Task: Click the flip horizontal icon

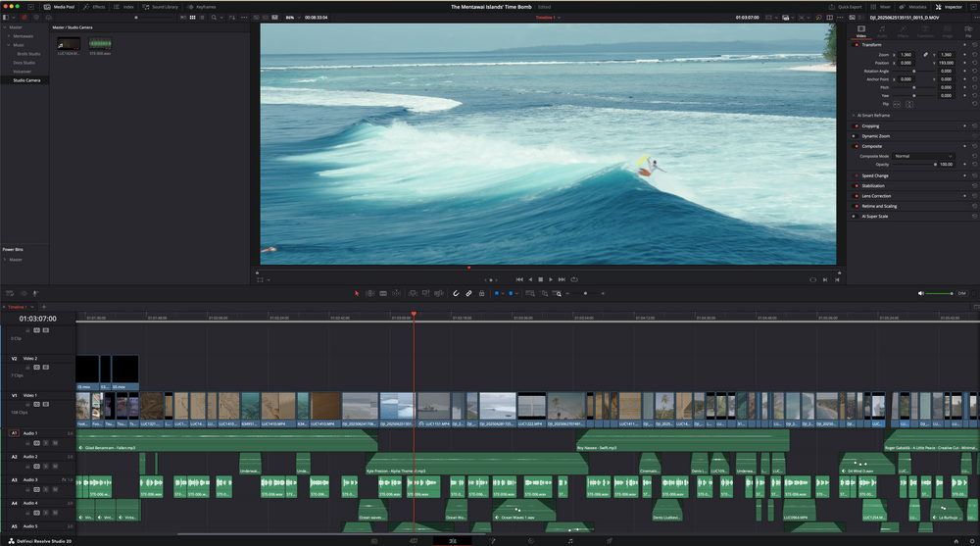Action: [x=897, y=105]
